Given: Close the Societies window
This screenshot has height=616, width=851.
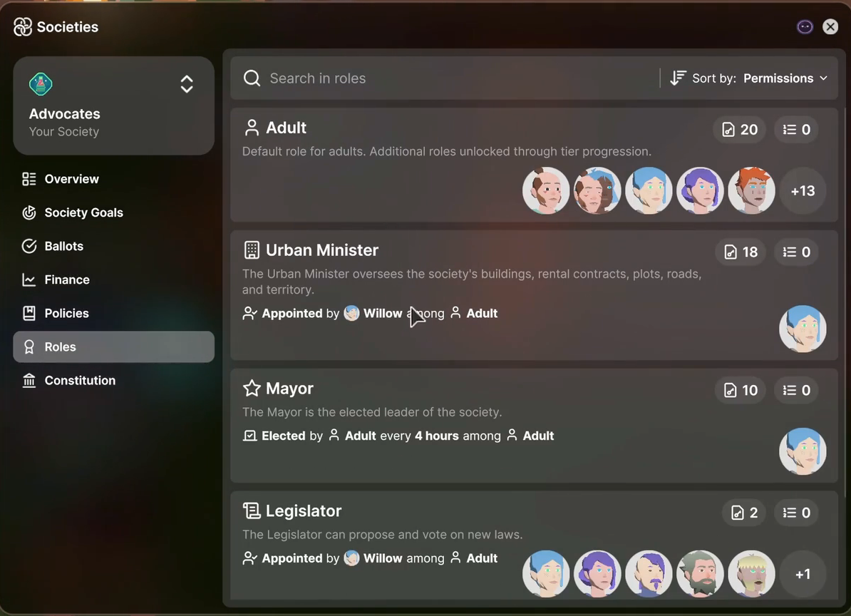Looking at the screenshot, I should pos(830,26).
